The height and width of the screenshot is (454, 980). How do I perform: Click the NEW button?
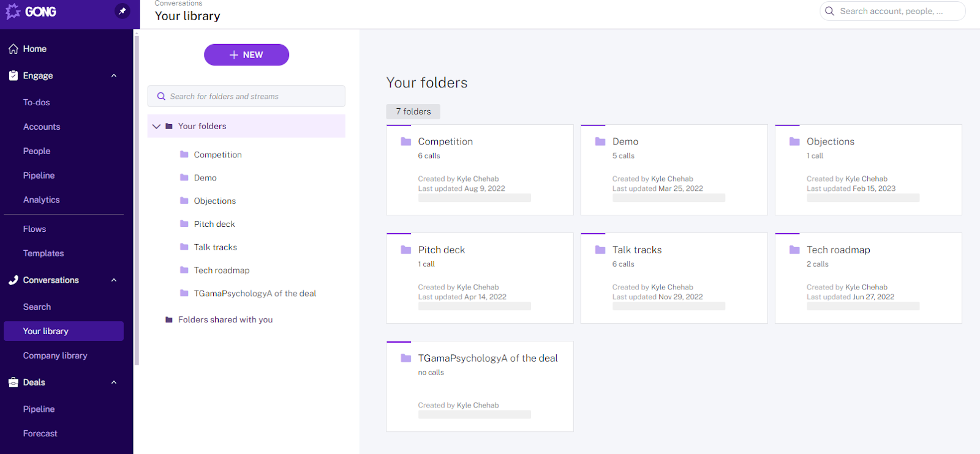pyautogui.click(x=246, y=54)
